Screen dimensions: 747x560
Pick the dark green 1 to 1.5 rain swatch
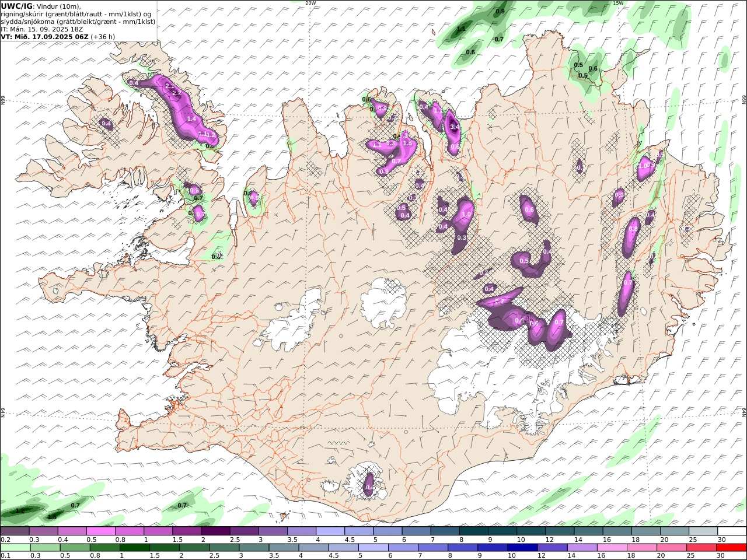[x=134, y=548]
